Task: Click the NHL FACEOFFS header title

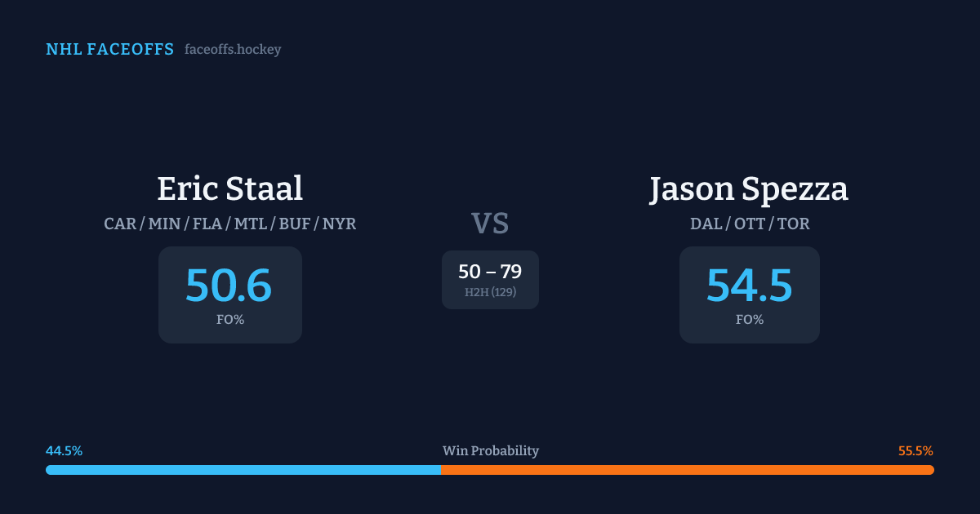Action: point(109,50)
